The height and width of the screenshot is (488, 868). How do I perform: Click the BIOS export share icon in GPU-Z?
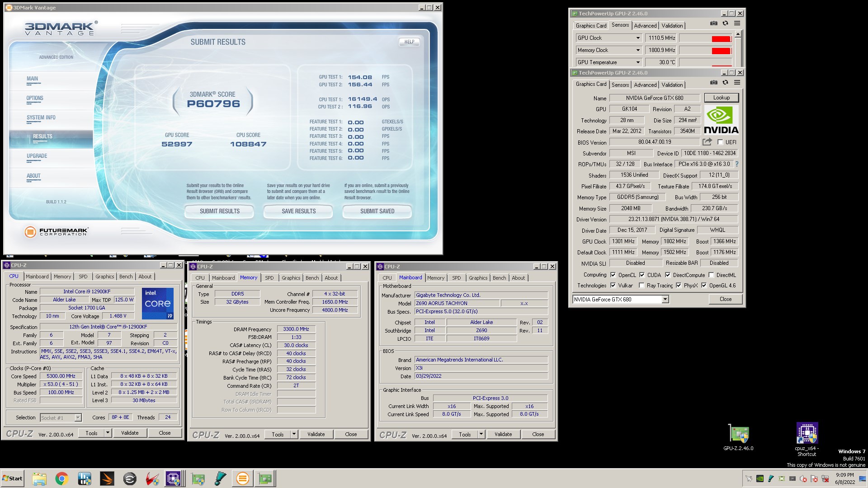[x=707, y=142]
